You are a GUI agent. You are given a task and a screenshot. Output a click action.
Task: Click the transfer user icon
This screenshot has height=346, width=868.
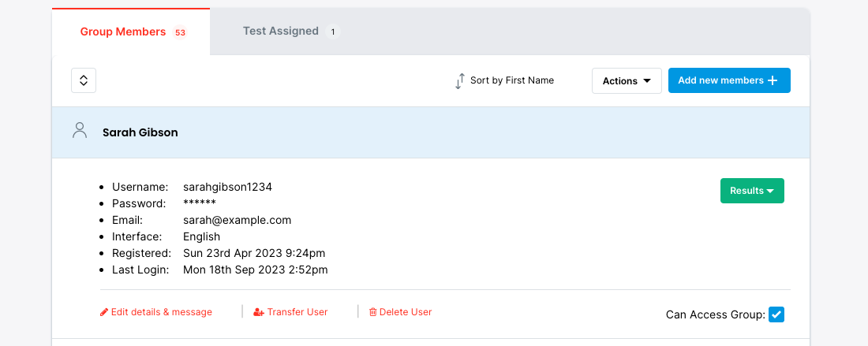click(259, 312)
